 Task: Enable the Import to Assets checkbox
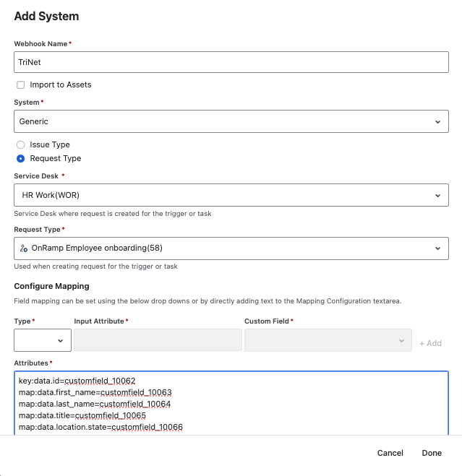point(21,85)
